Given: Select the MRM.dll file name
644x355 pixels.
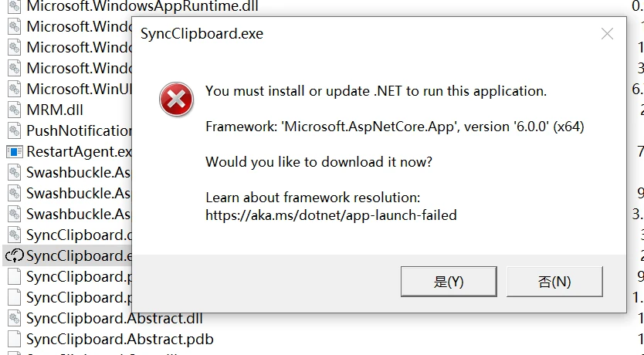Looking at the screenshot, I should tap(53, 110).
